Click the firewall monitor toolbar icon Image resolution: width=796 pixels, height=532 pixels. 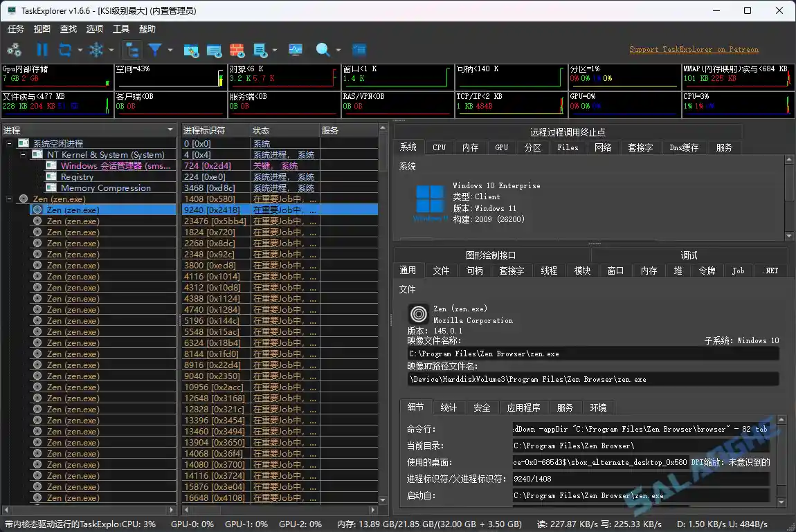[237, 49]
